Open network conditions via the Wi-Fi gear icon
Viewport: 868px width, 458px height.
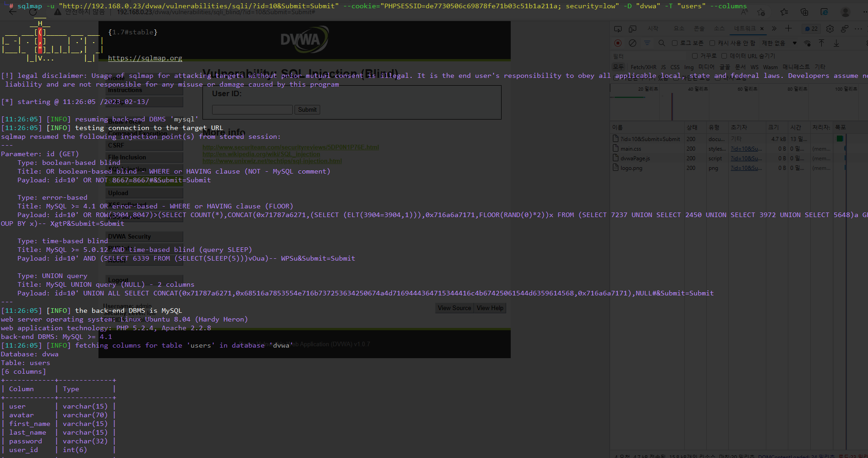[808, 43]
